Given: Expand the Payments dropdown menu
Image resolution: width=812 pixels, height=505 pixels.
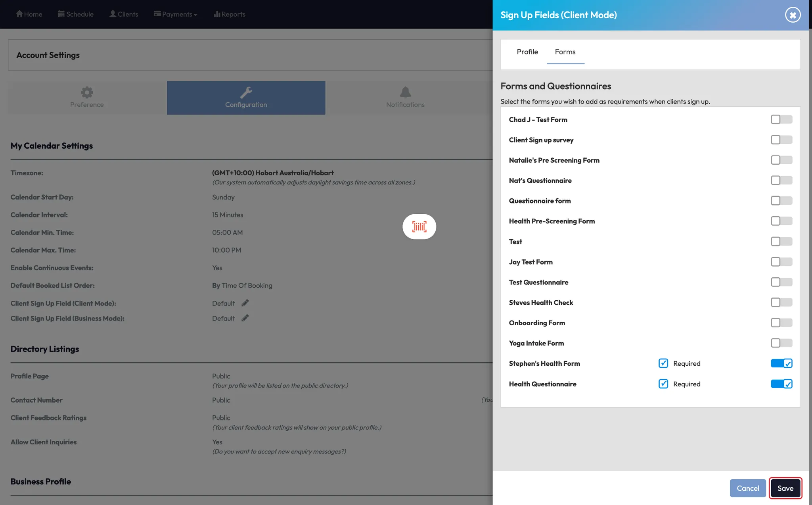Looking at the screenshot, I should [x=176, y=14].
